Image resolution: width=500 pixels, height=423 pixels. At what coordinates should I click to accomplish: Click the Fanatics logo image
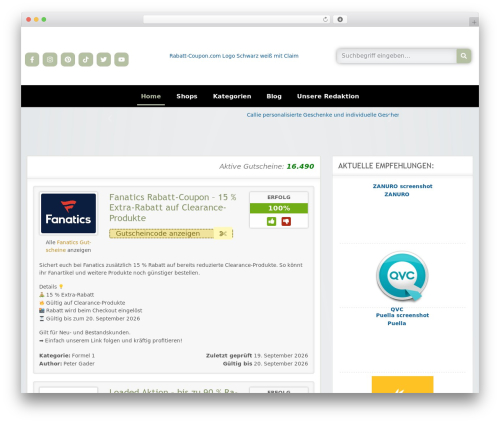click(x=68, y=213)
